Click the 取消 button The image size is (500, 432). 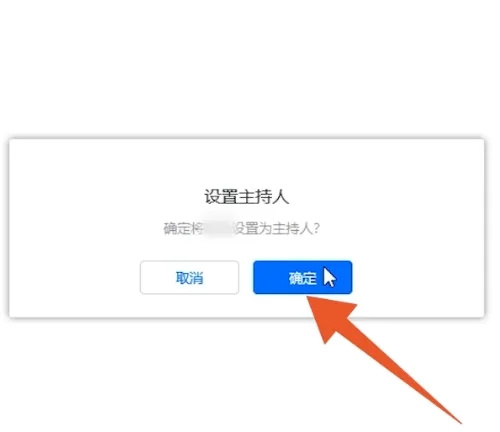click(189, 277)
